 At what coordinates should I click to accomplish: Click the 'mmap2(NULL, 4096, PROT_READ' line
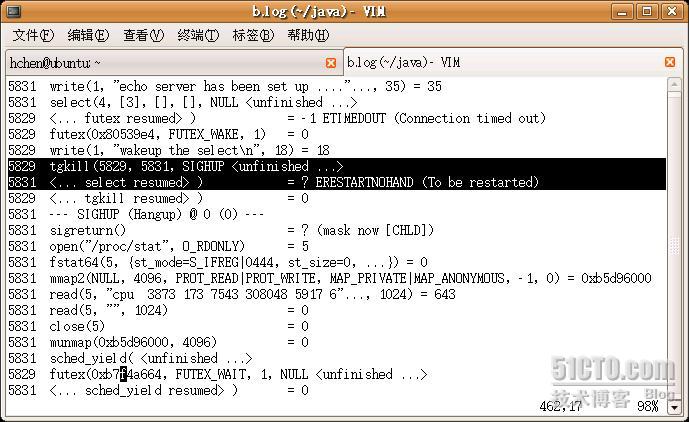(x=330, y=278)
